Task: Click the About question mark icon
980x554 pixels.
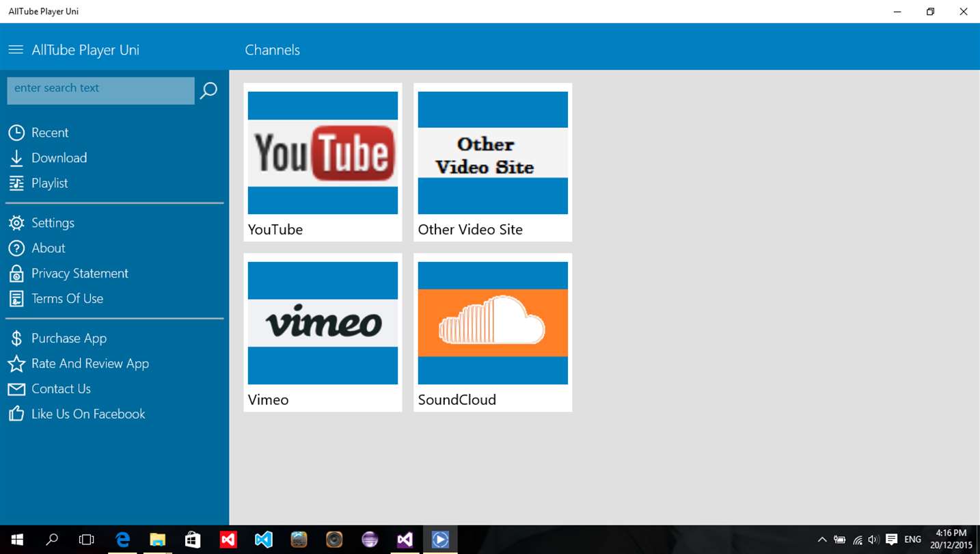Action: tap(16, 248)
